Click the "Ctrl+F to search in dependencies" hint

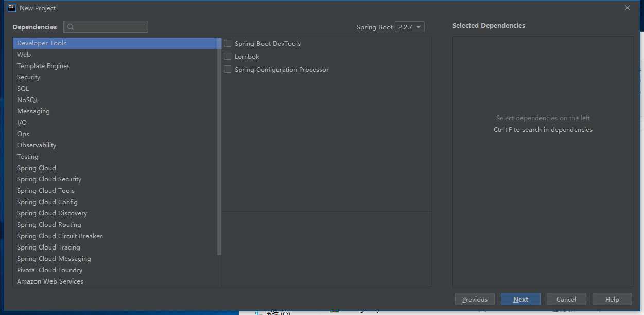543,130
